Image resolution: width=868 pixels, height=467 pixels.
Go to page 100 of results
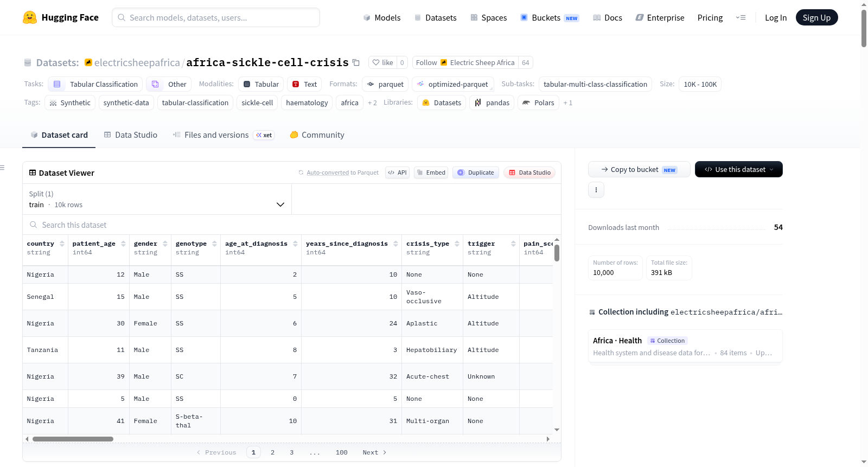[x=342, y=452]
